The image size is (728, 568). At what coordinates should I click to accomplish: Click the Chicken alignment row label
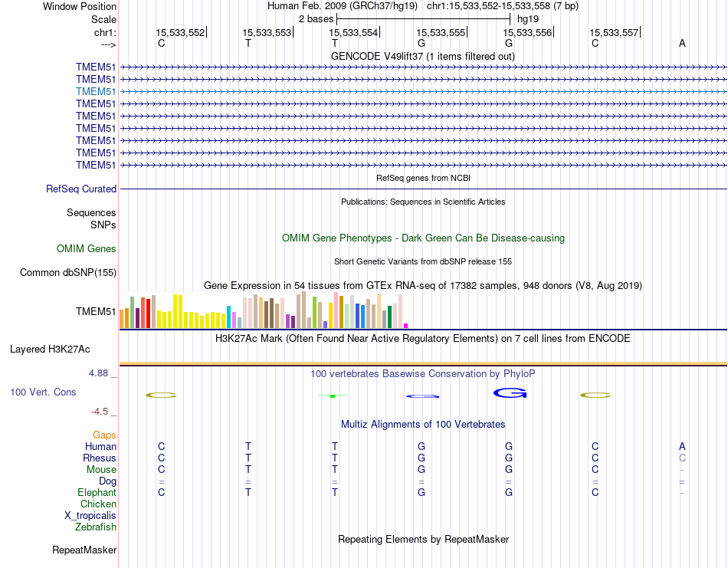pos(98,504)
